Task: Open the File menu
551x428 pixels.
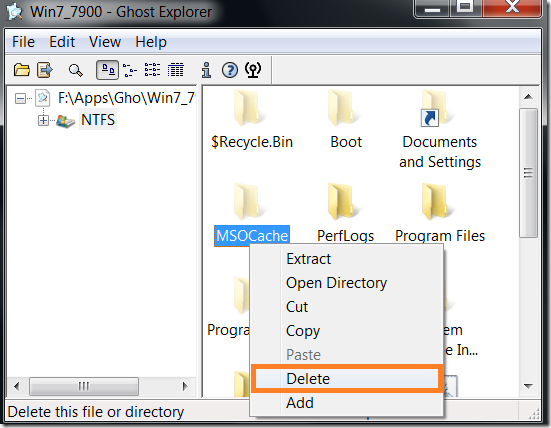Action: (23, 42)
